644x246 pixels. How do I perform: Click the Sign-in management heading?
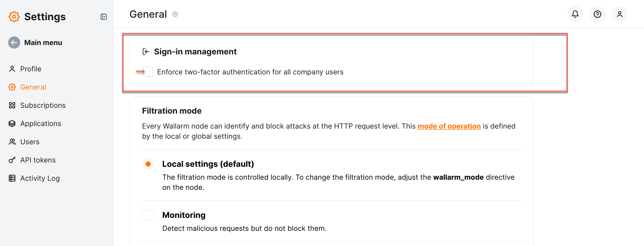pyautogui.click(x=195, y=51)
